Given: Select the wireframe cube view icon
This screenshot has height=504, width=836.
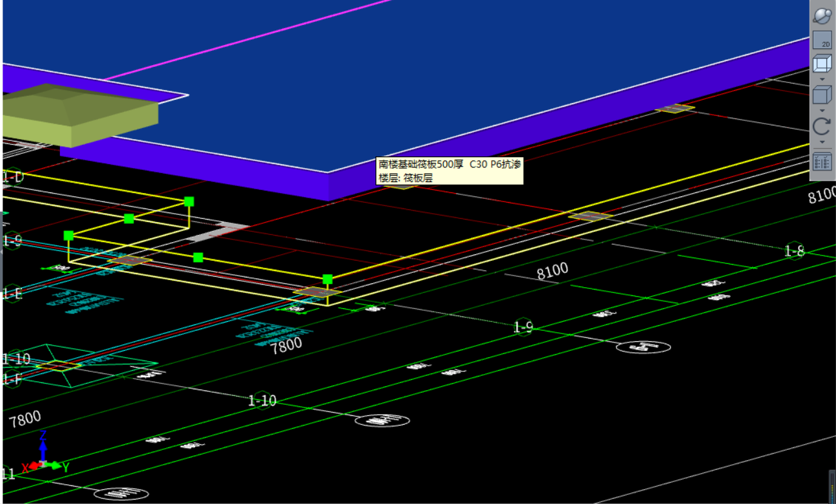Looking at the screenshot, I should [x=822, y=64].
